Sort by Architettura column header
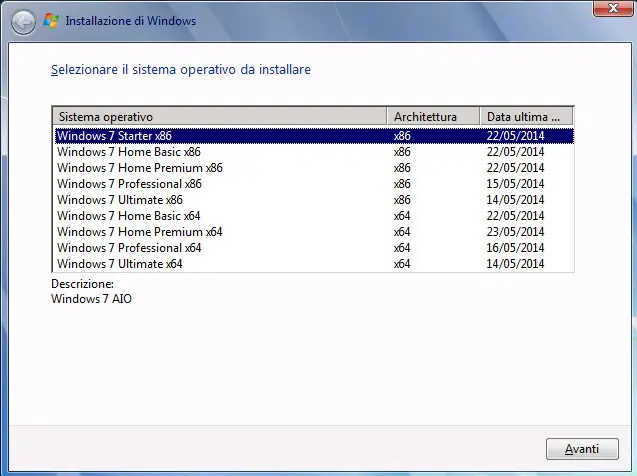Viewport: 637px width, 476px height. [x=433, y=117]
